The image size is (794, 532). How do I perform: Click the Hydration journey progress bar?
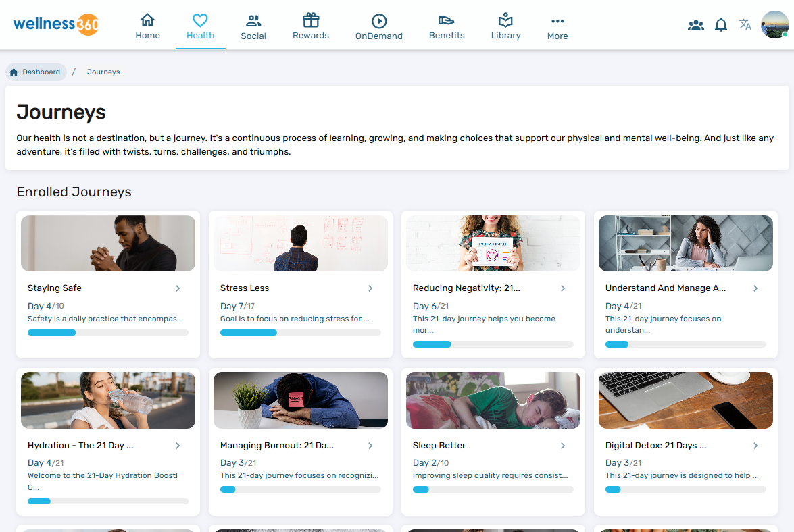pyautogui.click(x=108, y=501)
